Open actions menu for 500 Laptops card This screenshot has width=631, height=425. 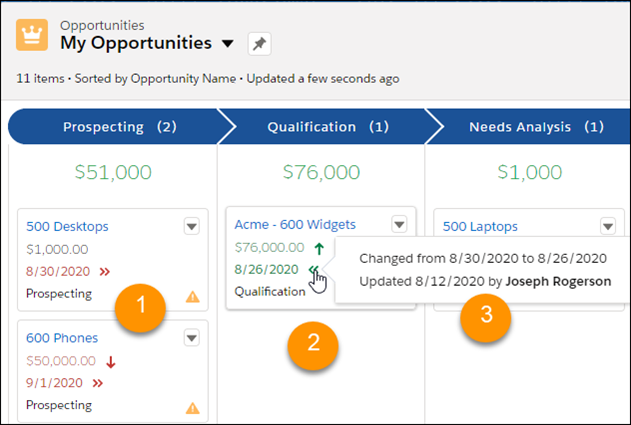coord(607,227)
